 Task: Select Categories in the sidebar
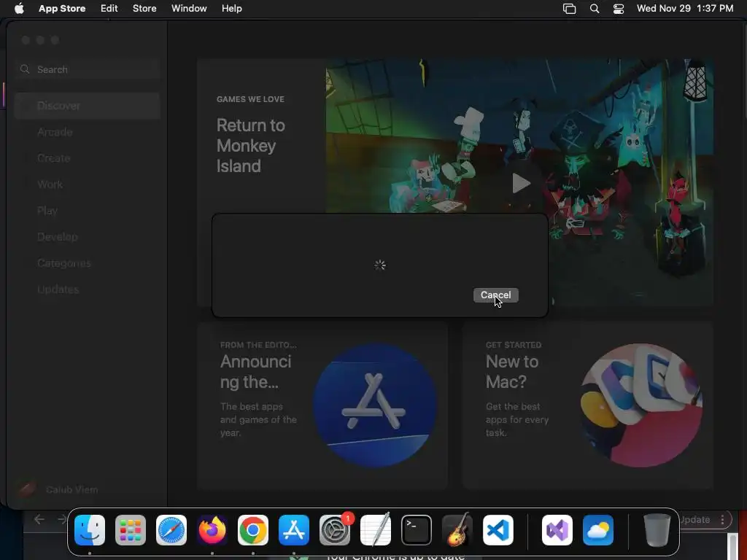click(x=88, y=262)
